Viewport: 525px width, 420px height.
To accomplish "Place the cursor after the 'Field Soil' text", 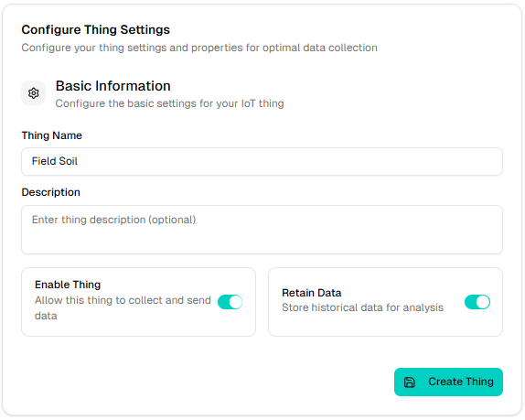I will (78, 161).
